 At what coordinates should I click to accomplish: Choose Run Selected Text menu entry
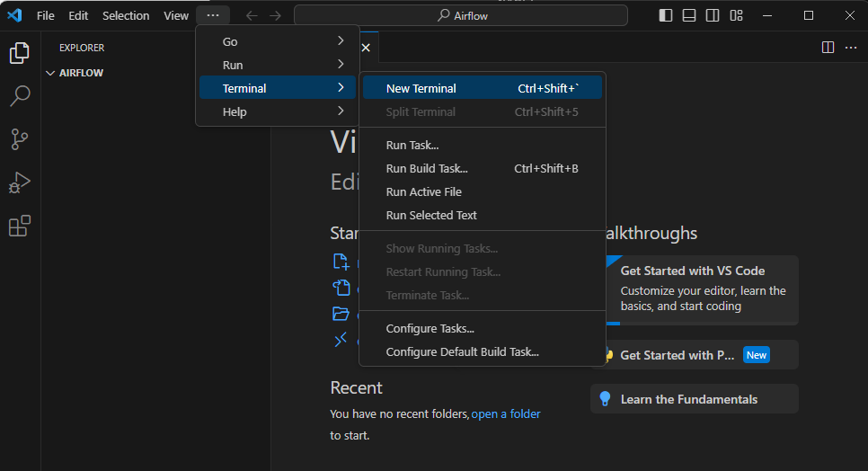coord(483,215)
